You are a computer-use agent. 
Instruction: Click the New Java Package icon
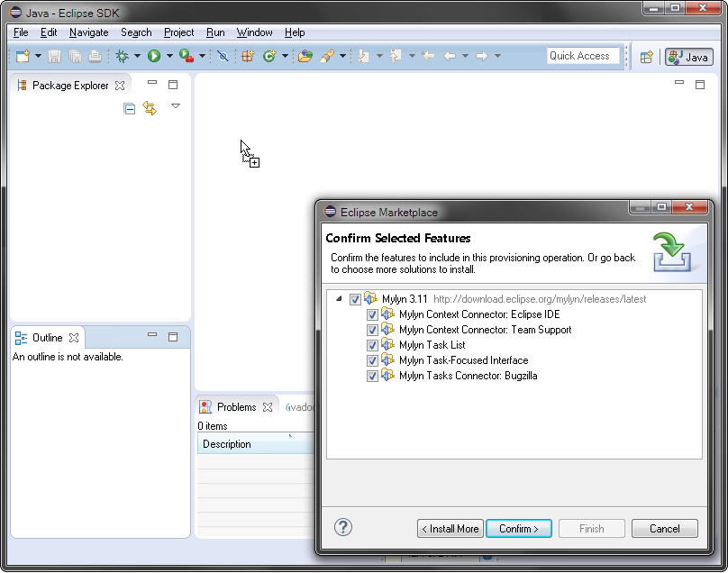click(x=248, y=56)
